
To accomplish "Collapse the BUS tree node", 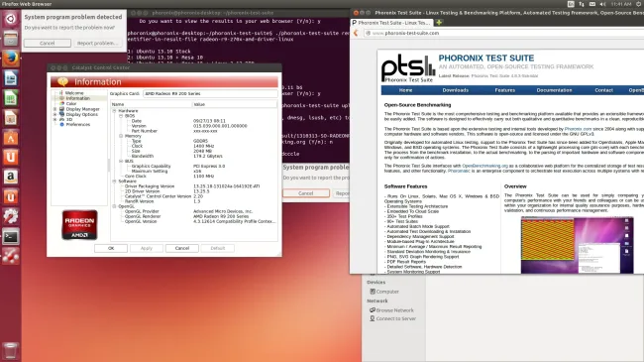I will click(121, 162).
